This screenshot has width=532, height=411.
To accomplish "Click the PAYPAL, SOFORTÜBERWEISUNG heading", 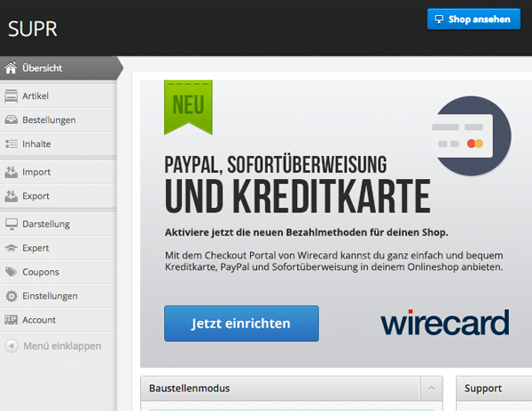I will pyautogui.click(x=276, y=165).
